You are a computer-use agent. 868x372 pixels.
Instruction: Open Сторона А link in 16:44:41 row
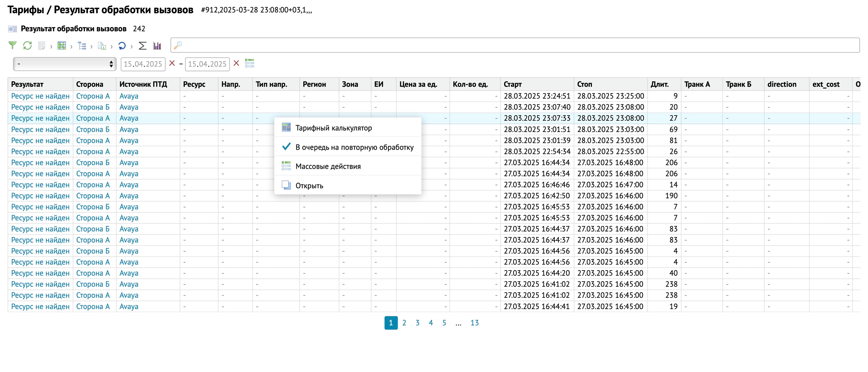(x=93, y=307)
